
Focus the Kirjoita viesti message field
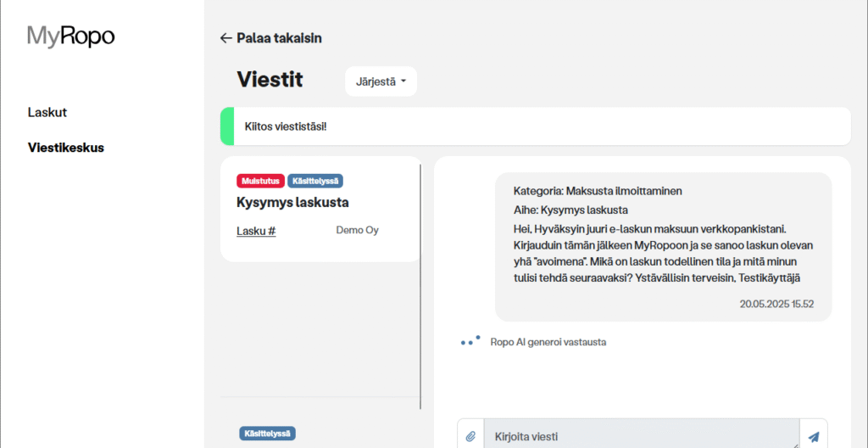(642, 435)
